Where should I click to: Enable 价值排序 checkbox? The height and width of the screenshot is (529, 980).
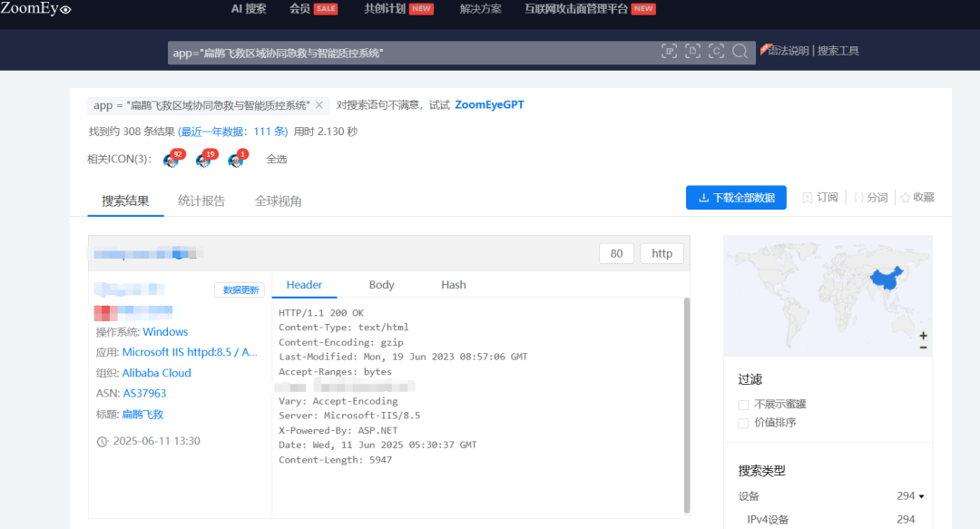tap(743, 424)
